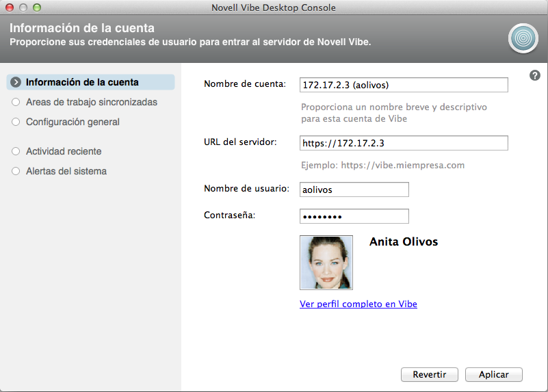
Task: Click the arrow icon beside Información de la cuenta
Action: pos(16,82)
